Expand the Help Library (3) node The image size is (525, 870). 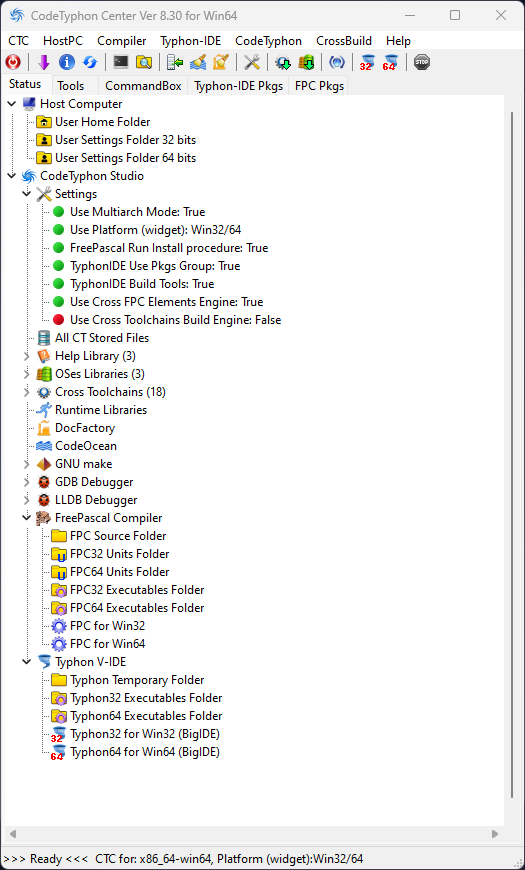coord(27,356)
